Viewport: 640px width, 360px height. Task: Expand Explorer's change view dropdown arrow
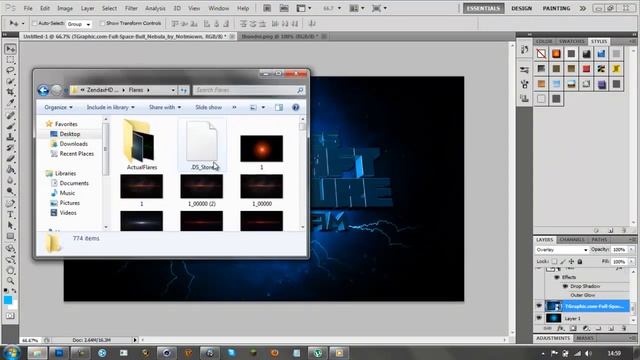[263, 107]
